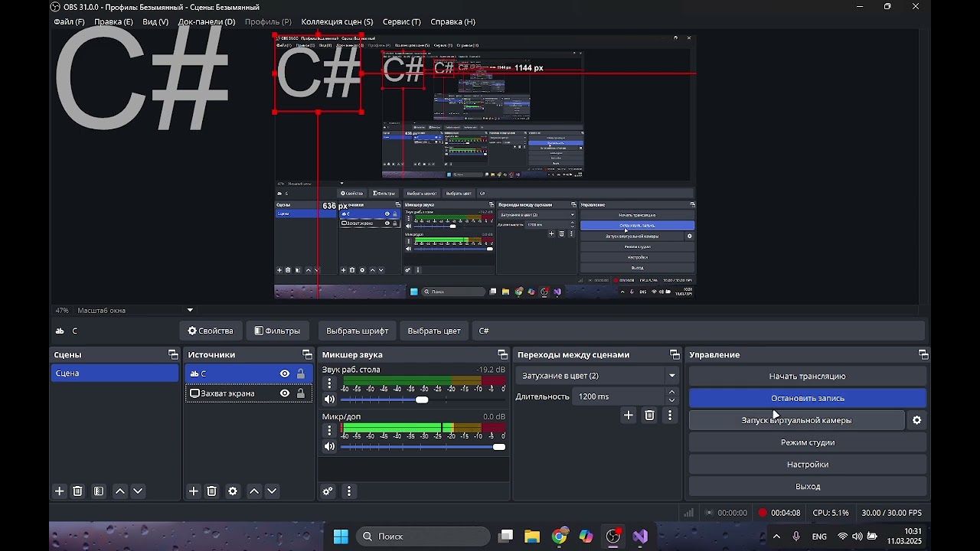This screenshot has width=980, height=551.
Task: Click Выбрать шрифт button
Action: 358,331
